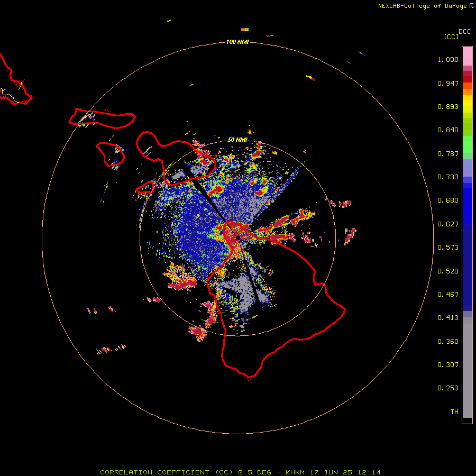The width and height of the screenshot is (476, 476).
Task: Select the 0.893 scale value
Action: 448,106
